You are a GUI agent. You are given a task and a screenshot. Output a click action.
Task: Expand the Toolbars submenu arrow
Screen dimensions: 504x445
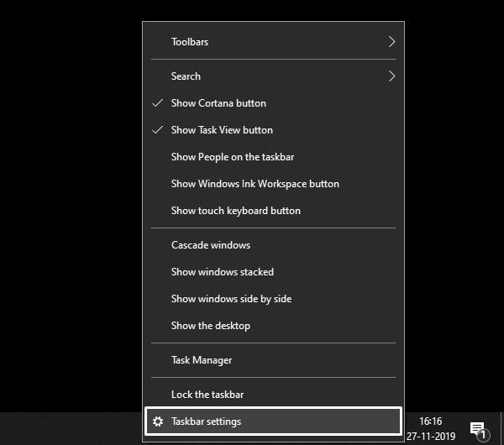(391, 42)
